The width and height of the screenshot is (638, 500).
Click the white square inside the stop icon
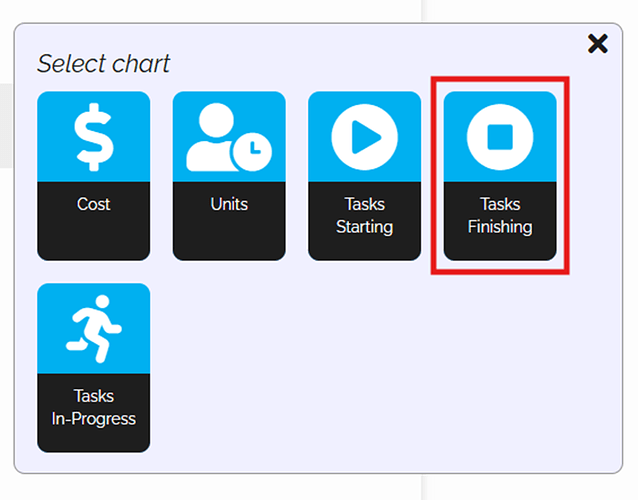coord(499,136)
